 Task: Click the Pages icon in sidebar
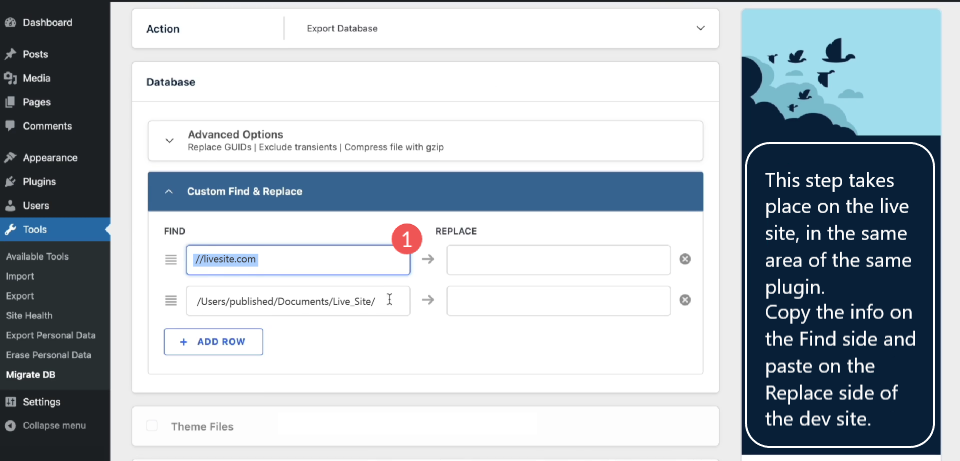[x=10, y=102]
